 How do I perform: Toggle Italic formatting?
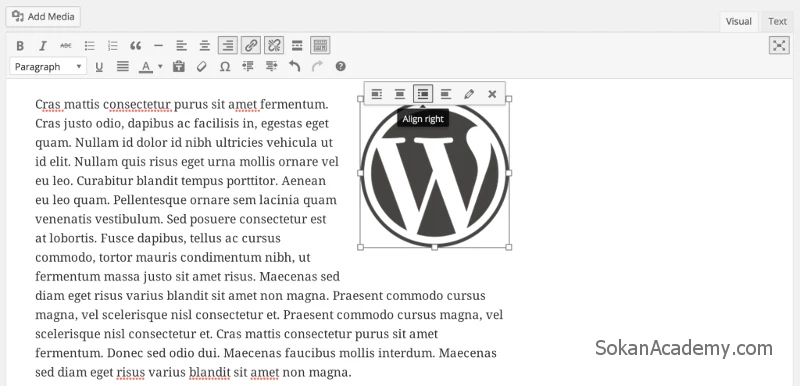(x=43, y=46)
